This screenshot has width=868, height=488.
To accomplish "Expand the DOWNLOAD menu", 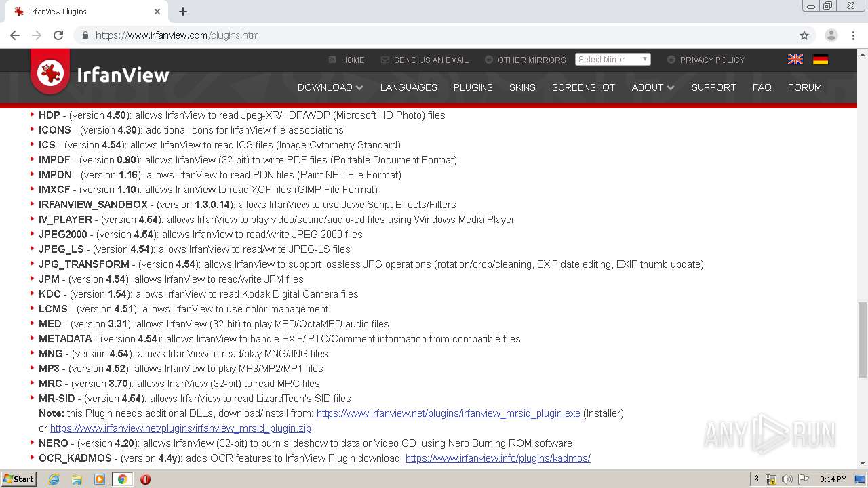I will point(330,87).
